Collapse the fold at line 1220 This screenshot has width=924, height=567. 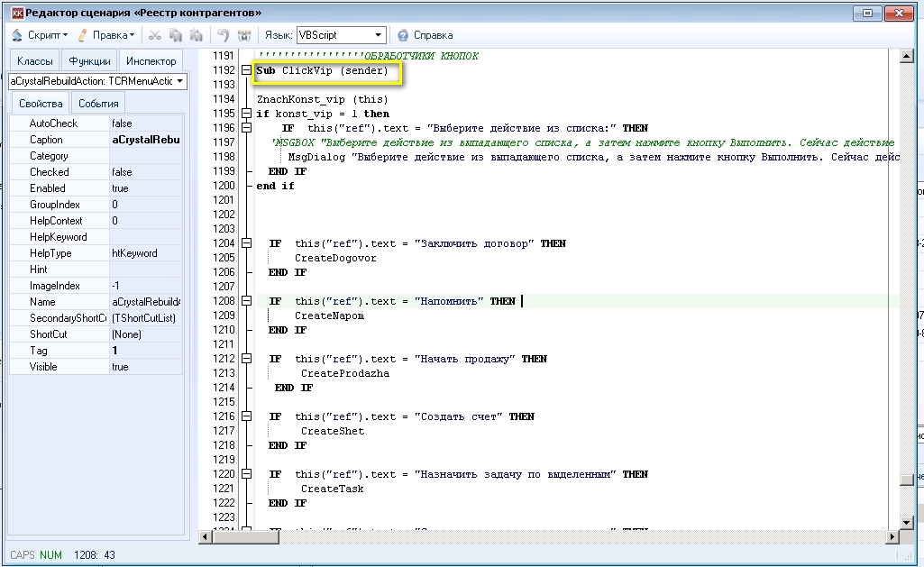pos(246,474)
